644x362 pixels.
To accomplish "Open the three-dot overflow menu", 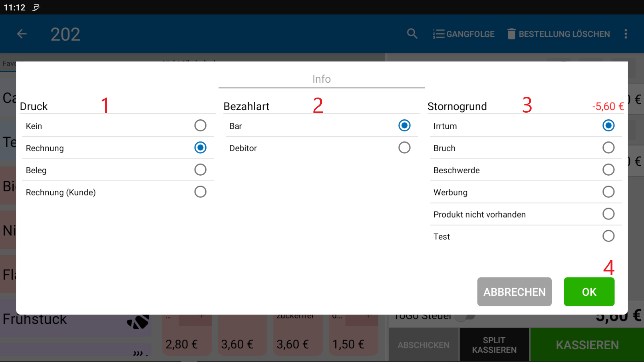I will 626,34.
